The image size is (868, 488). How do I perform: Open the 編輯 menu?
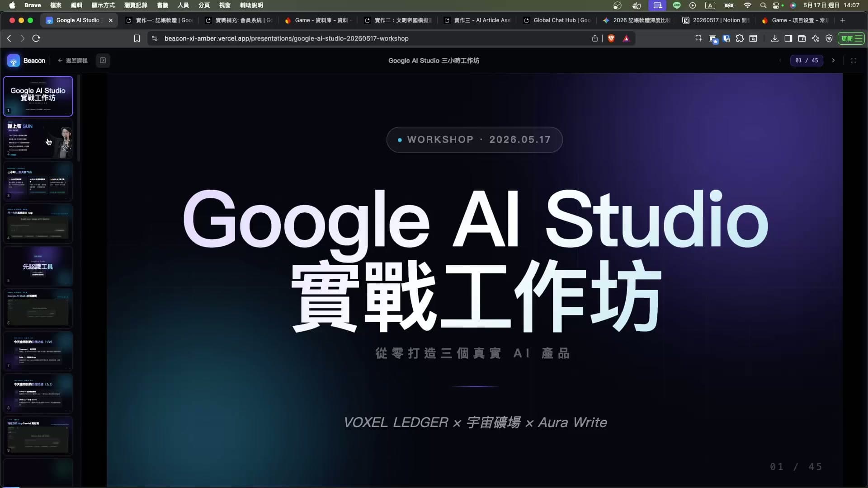click(76, 5)
